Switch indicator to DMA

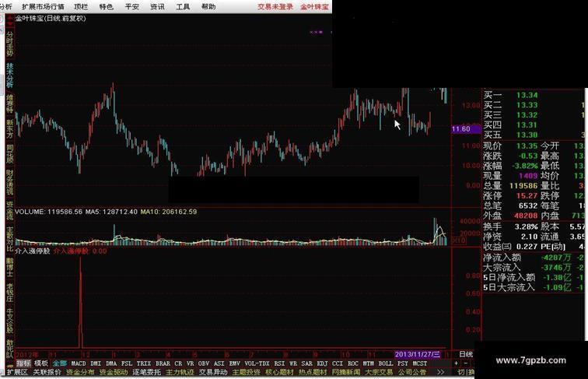[x=111, y=363]
